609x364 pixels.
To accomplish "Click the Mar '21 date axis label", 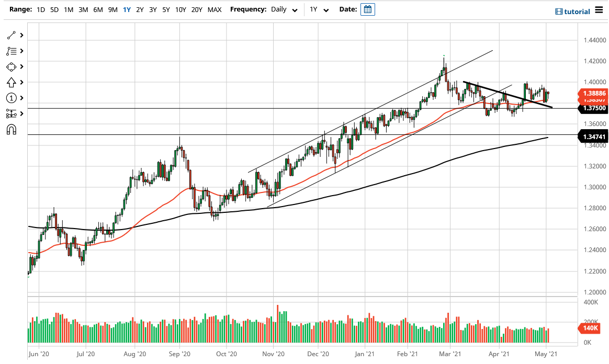I will [450, 354].
